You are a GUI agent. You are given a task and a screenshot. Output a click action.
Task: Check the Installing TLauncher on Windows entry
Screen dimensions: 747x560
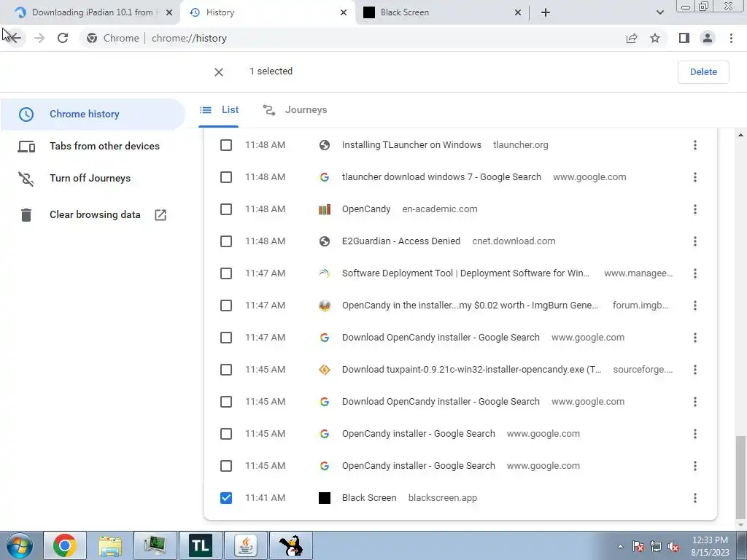[226, 145]
